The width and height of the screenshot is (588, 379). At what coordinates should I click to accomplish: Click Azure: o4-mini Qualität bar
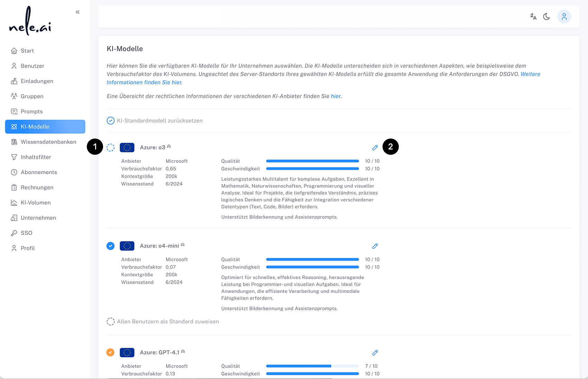pyautogui.click(x=312, y=259)
